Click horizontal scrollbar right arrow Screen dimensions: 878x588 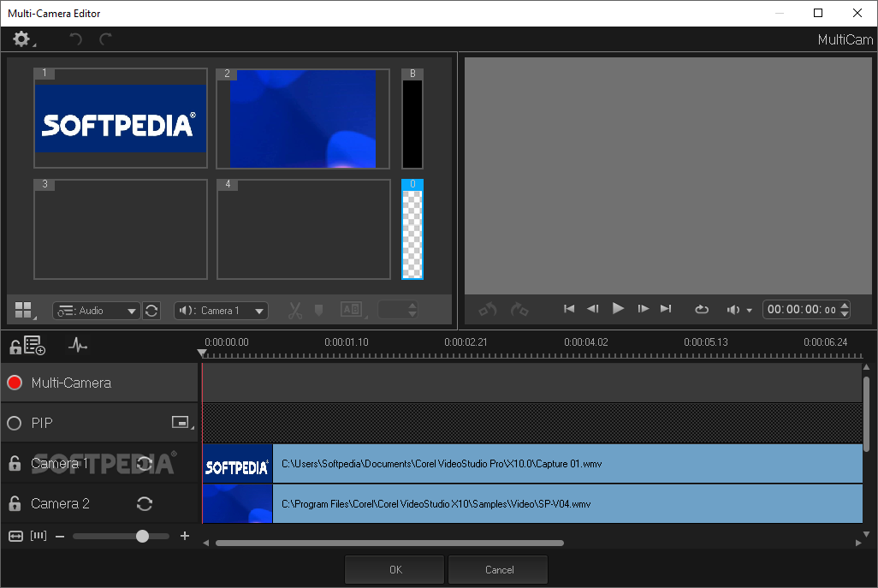(x=858, y=543)
